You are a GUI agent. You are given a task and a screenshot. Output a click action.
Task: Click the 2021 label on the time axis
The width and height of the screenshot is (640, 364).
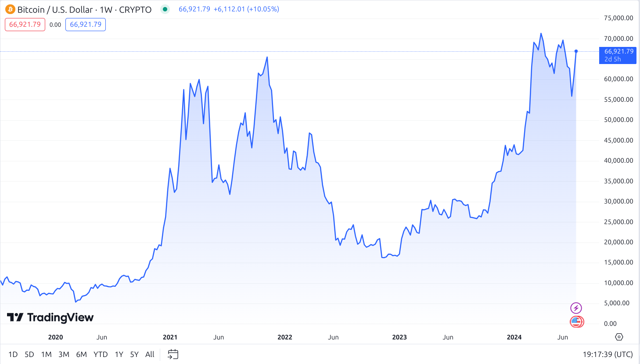(x=170, y=337)
